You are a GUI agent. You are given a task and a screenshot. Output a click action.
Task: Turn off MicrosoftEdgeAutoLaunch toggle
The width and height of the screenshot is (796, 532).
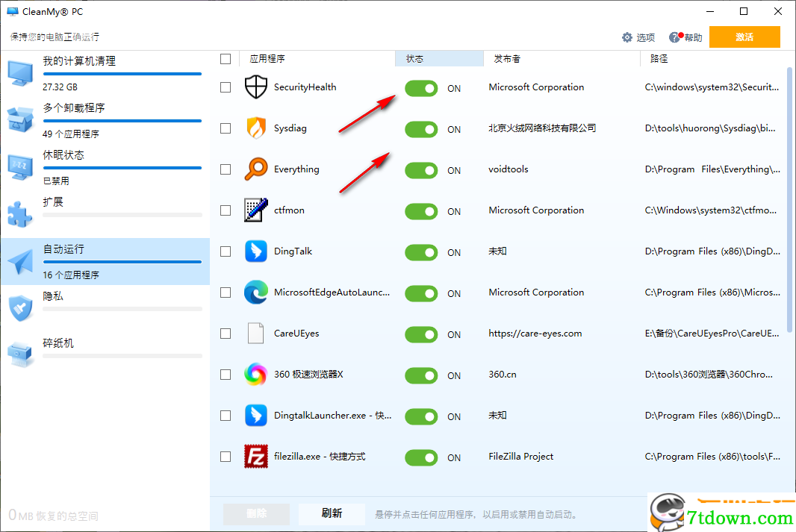pos(421,294)
